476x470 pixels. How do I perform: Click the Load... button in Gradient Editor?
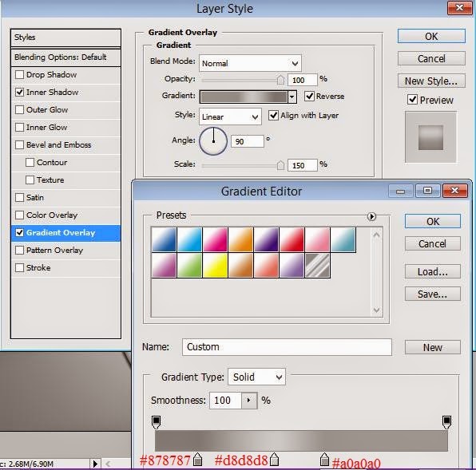pos(433,271)
